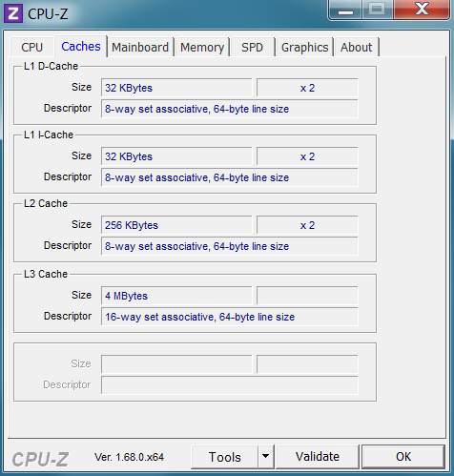454x476 pixels.
Task: Click the empty descriptor field in the unnamed group
Action: (230, 385)
